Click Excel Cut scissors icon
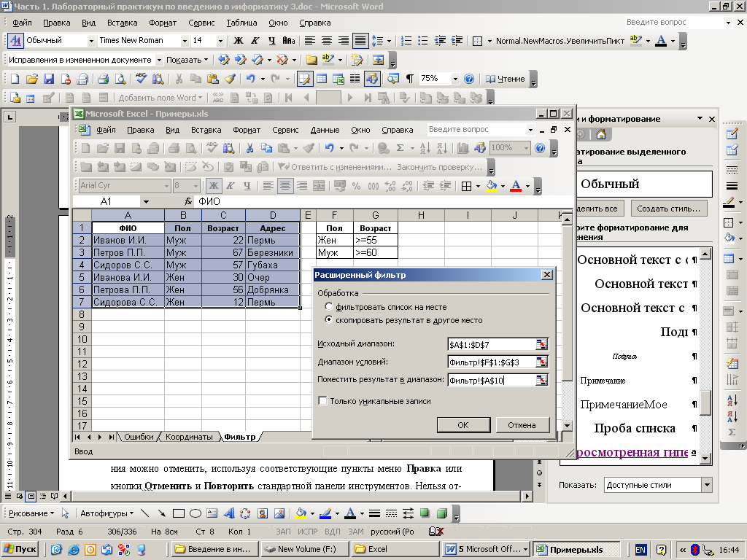Image resolution: width=747 pixels, height=560 pixels. click(249, 148)
